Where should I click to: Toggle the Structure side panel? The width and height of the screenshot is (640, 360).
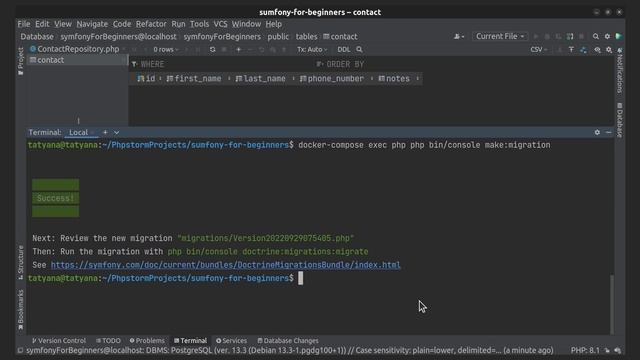point(20,262)
